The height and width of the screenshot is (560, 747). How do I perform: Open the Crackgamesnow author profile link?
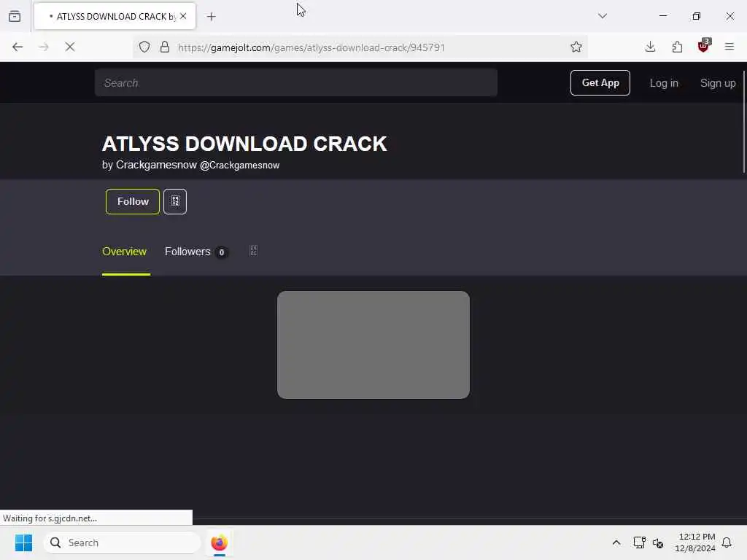[198, 165]
